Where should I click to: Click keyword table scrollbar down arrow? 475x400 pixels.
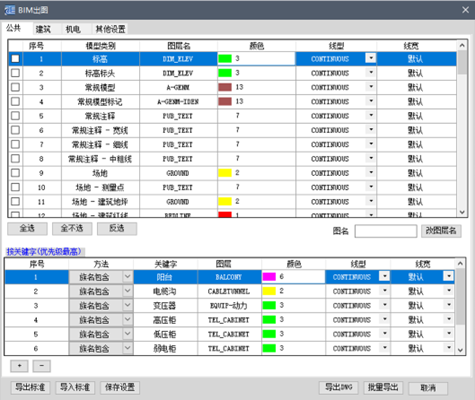(x=460, y=350)
